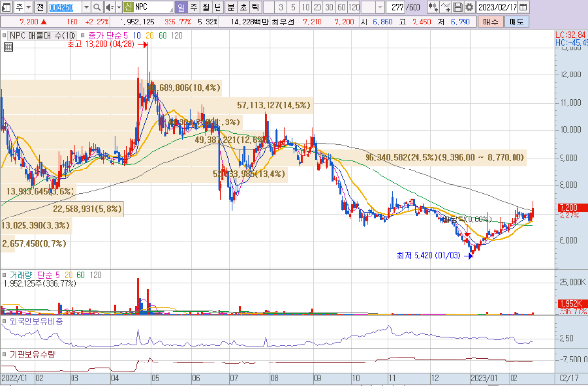Select the daily (일) chart period
588x386 pixels.
click(181, 7)
